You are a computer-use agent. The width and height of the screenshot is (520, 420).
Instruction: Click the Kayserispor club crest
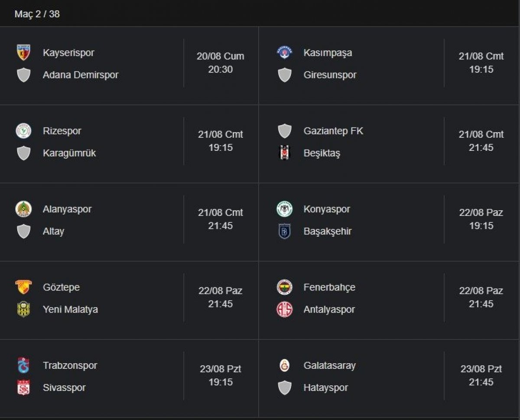coord(23,52)
